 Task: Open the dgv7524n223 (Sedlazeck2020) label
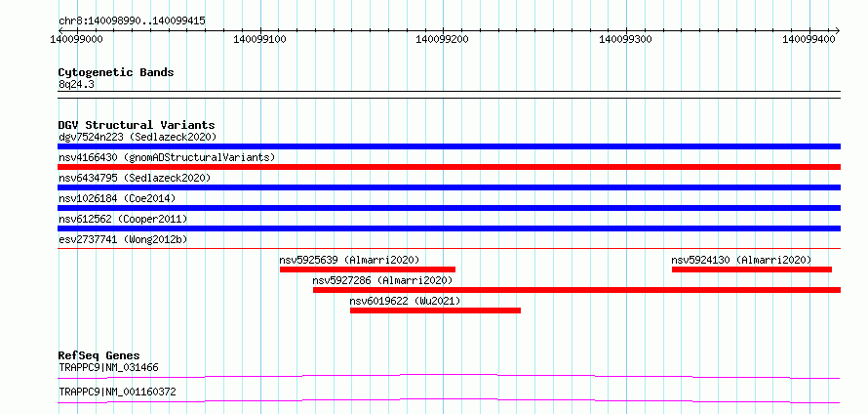coord(138,137)
